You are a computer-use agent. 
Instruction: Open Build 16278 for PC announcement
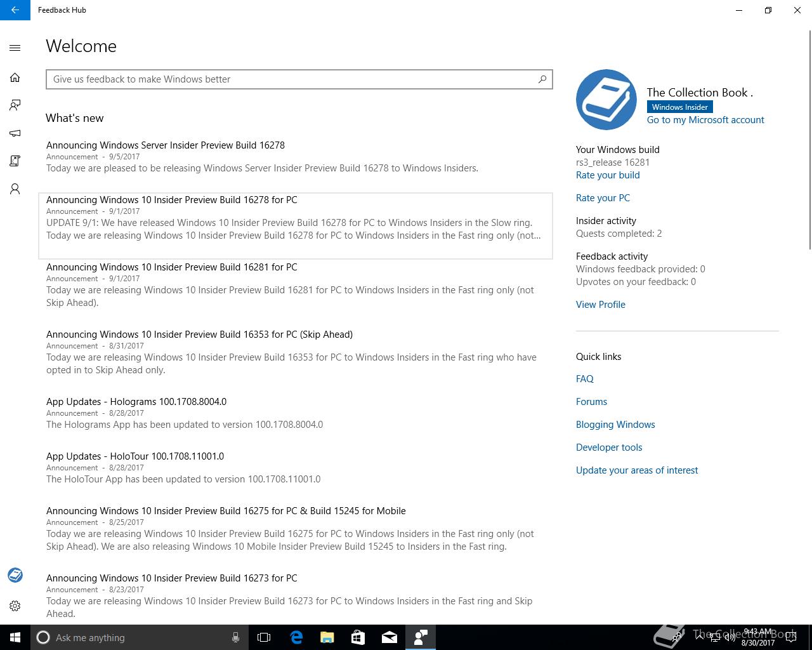[x=296, y=226]
